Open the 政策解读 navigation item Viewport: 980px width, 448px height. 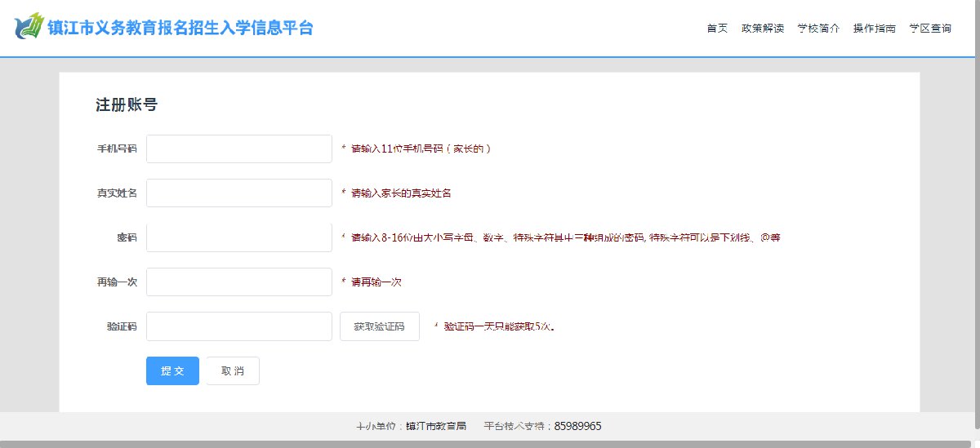tap(762, 28)
